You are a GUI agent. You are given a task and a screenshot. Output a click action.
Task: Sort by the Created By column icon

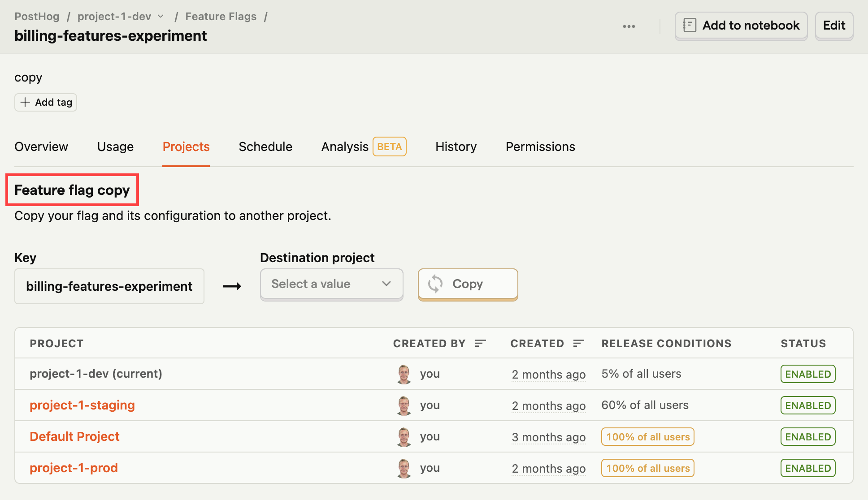pos(480,343)
